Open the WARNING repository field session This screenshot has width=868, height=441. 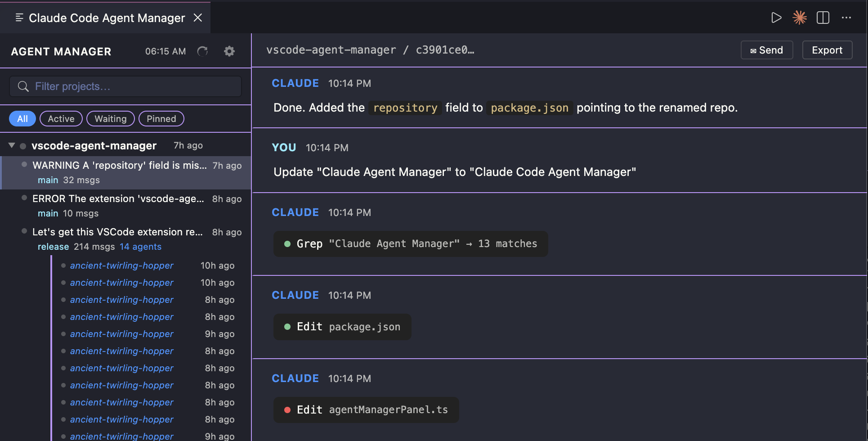coord(125,172)
